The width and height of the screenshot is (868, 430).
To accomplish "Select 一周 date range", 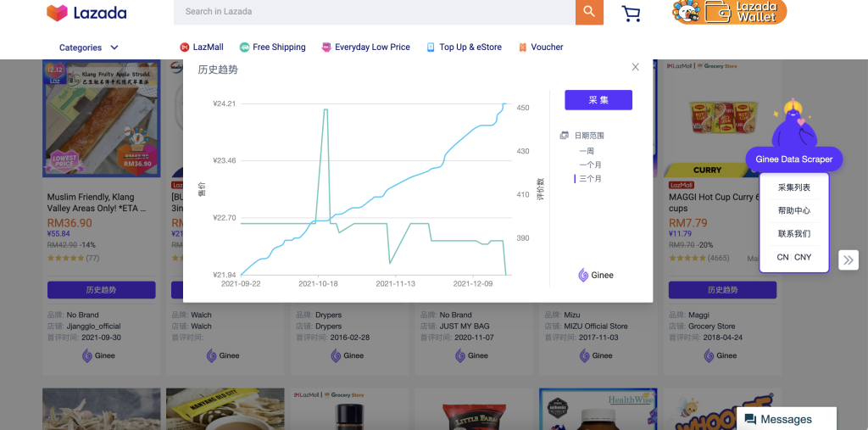I will (x=587, y=151).
